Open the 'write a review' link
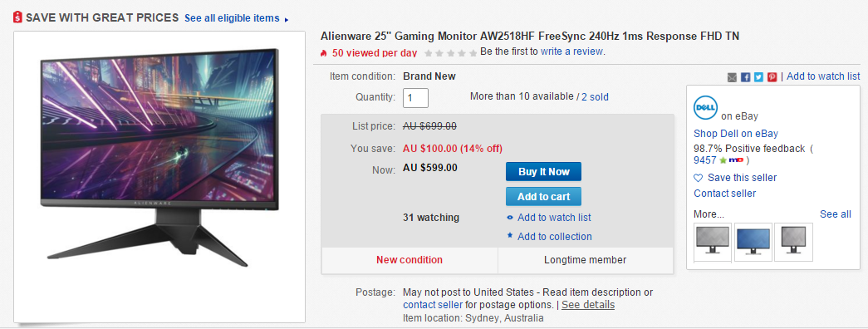Viewport: 868px width, 329px height. click(x=572, y=52)
